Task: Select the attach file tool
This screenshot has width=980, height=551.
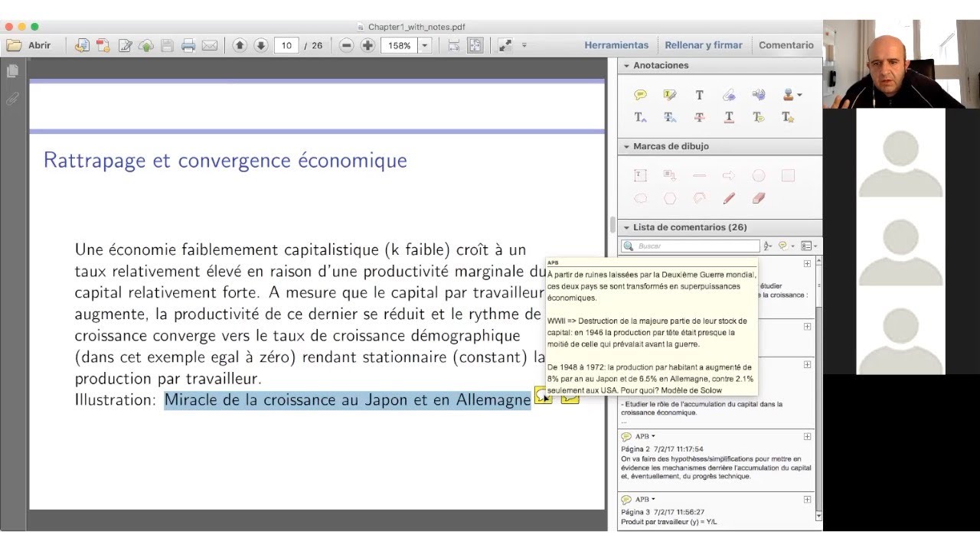Action: coord(729,95)
